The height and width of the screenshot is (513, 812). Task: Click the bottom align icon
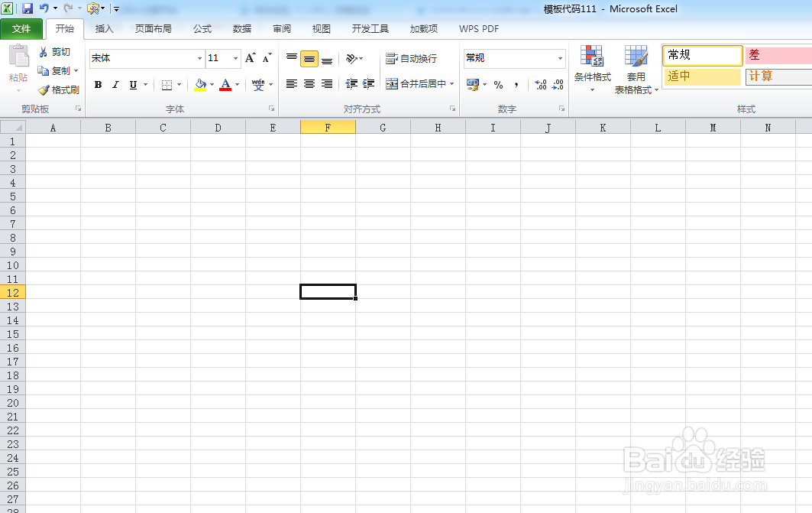(327, 59)
